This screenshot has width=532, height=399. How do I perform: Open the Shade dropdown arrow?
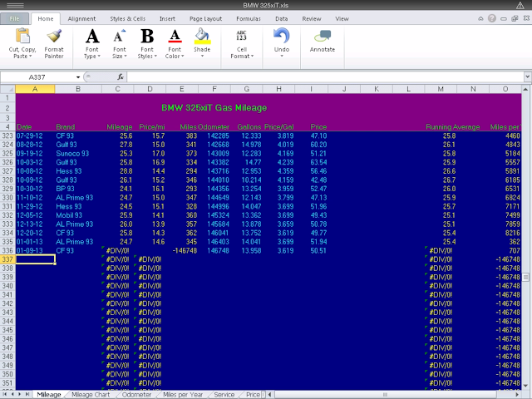[x=202, y=56]
